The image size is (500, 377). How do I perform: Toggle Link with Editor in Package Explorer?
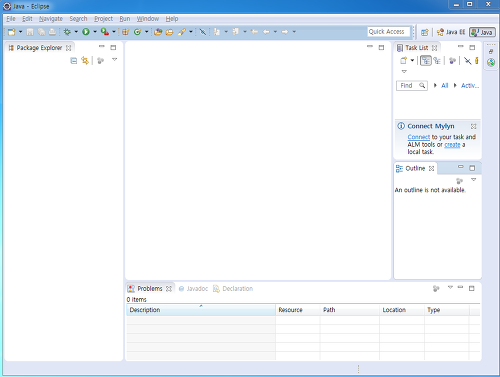(85, 61)
